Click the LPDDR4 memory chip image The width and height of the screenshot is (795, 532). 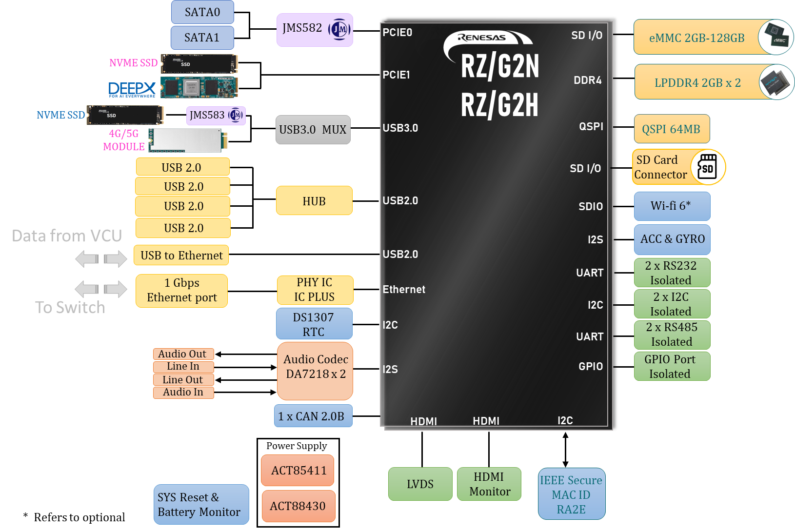click(x=776, y=82)
